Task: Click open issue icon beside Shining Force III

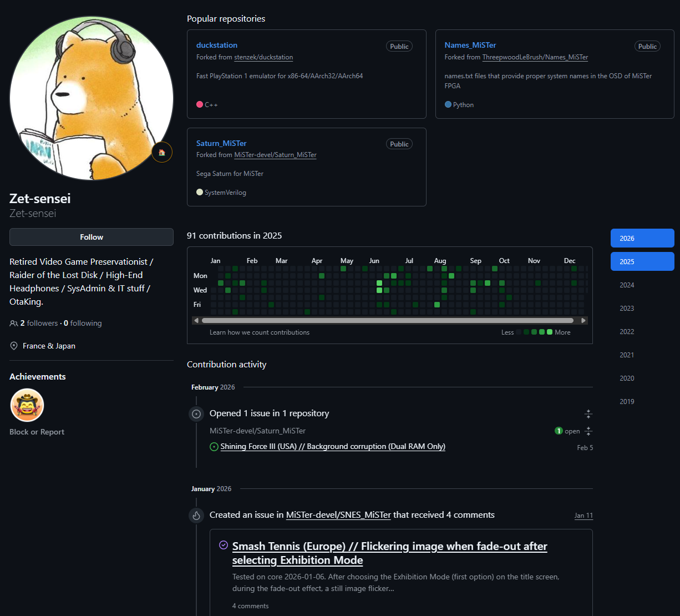Action: coord(214,447)
